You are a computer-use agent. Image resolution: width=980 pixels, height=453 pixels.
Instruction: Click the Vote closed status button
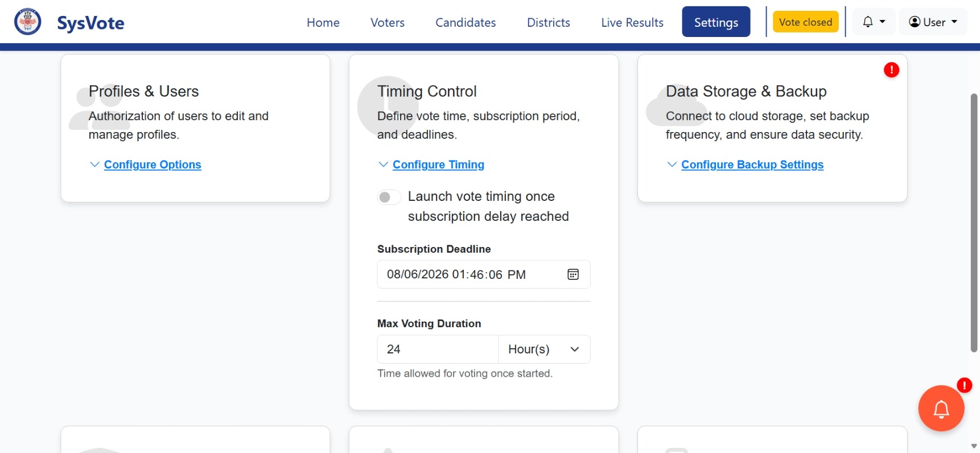(805, 22)
